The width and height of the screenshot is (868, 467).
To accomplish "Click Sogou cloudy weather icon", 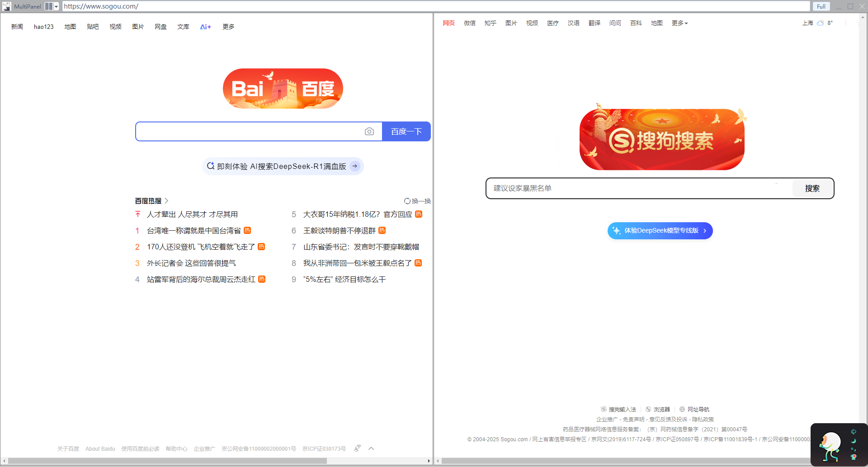I will click(821, 23).
